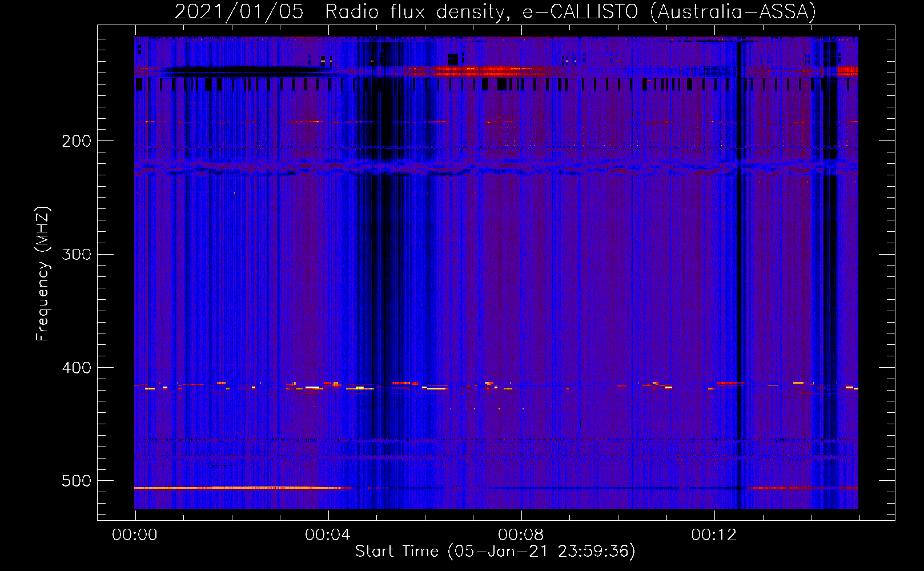Click the 'Frequency (MHZ)' axis label

click(43, 274)
